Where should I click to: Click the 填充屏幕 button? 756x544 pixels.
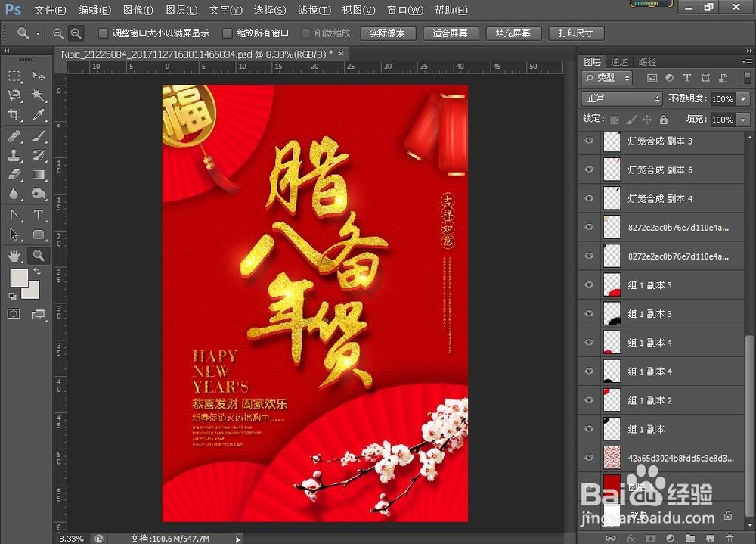(513, 33)
